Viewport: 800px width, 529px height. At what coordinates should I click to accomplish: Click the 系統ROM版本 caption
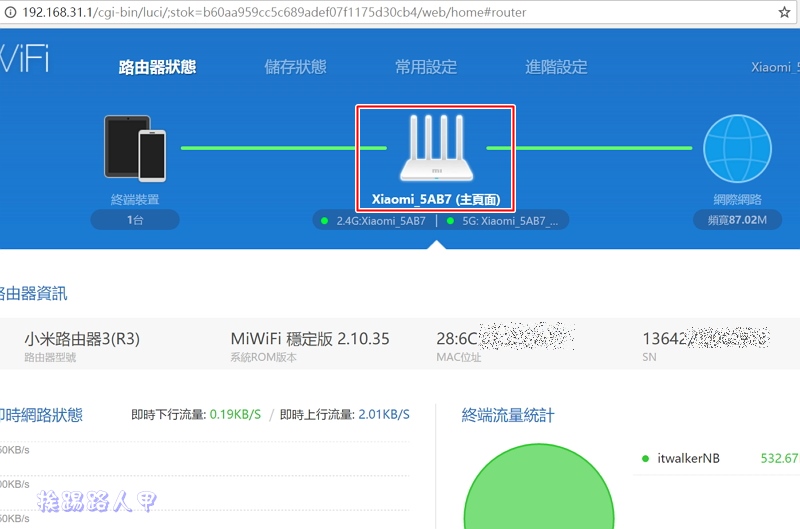pyautogui.click(x=263, y=357)
